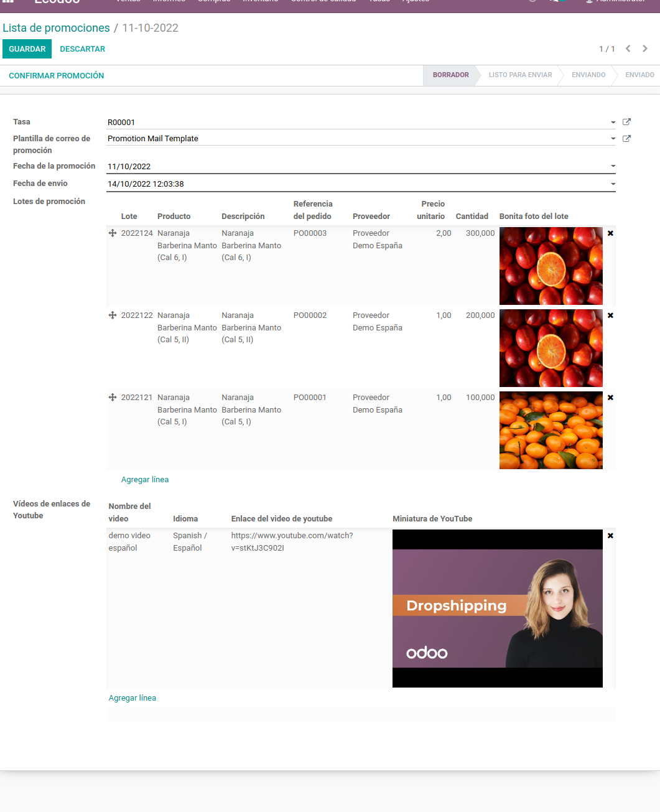This screenshot has width=660, height=812.
Task: Open the Dropshipping YouTube thumbnail
Action: point(498,609)
